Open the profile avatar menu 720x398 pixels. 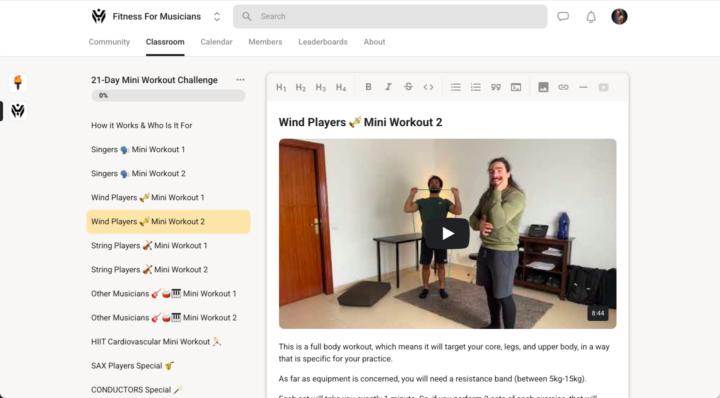619,17
